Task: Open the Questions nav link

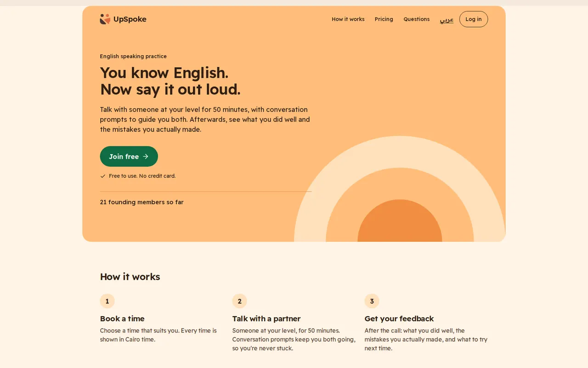Action: (x=417, y=19)
